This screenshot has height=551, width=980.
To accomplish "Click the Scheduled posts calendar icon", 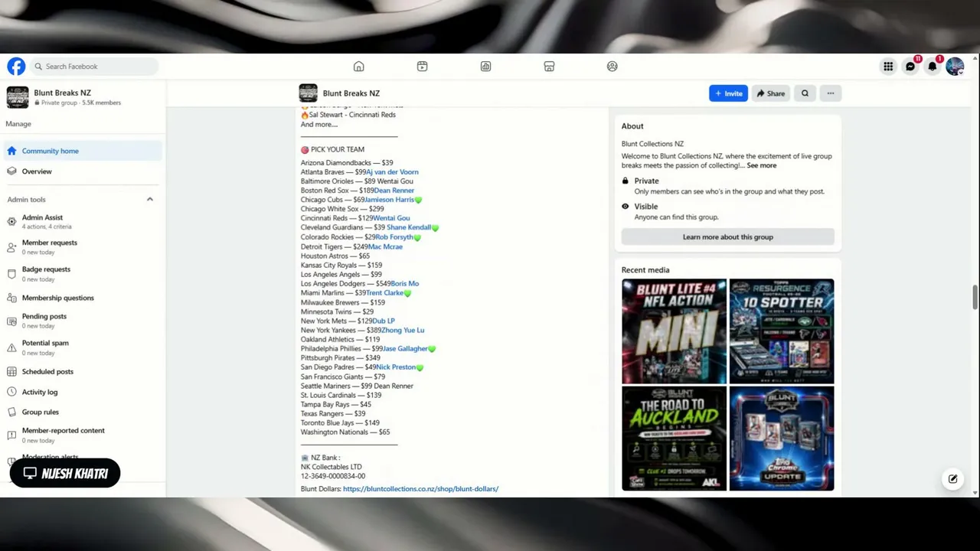I will pyautogui.click(x=11, y=372).
